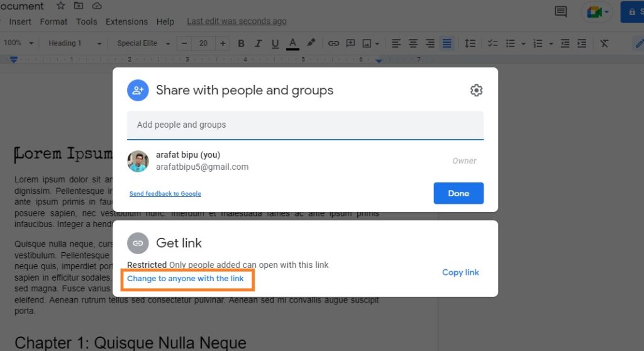Open bulleted list options dropdown

click(523, 43)
